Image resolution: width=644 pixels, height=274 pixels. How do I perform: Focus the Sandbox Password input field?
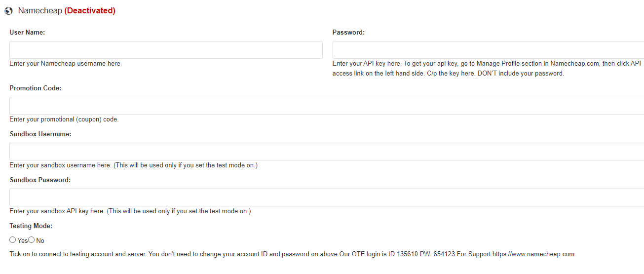[x=327, y=197]
